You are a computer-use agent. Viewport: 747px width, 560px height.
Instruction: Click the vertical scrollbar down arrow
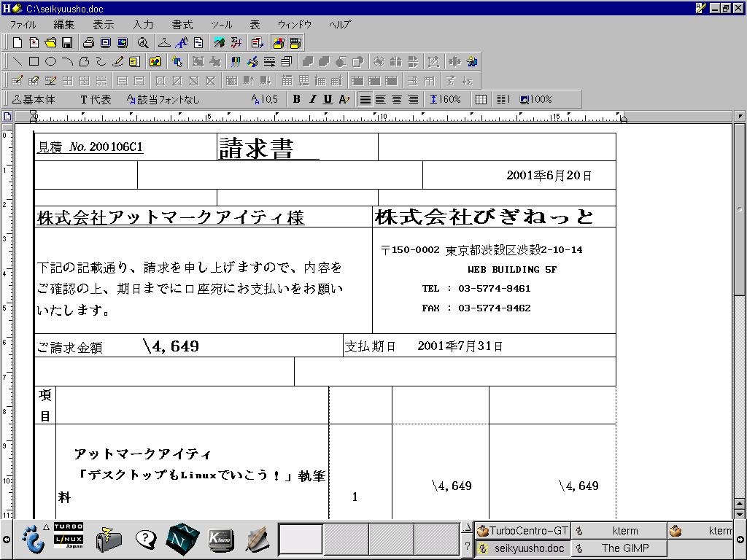tap(740, 514)
